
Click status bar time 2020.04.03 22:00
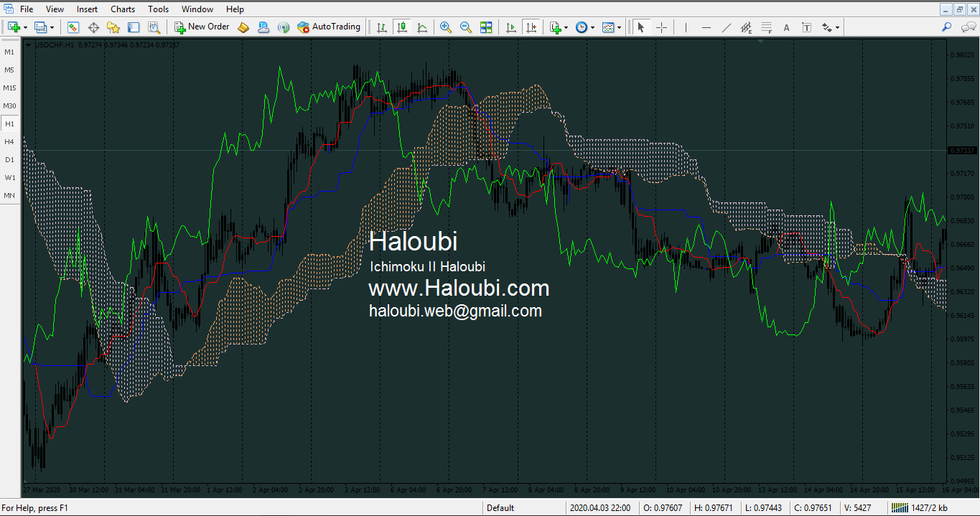coord(601,508)
